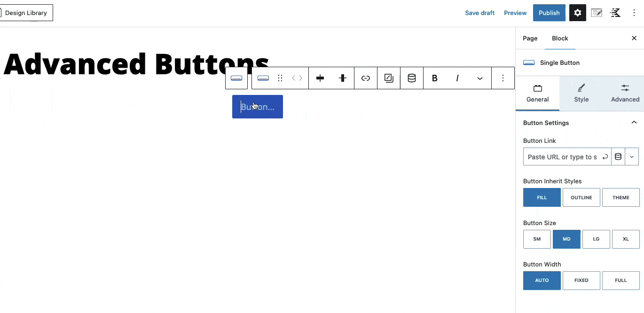
Task: Set button size to XL
Action: (x=626, y=239)
